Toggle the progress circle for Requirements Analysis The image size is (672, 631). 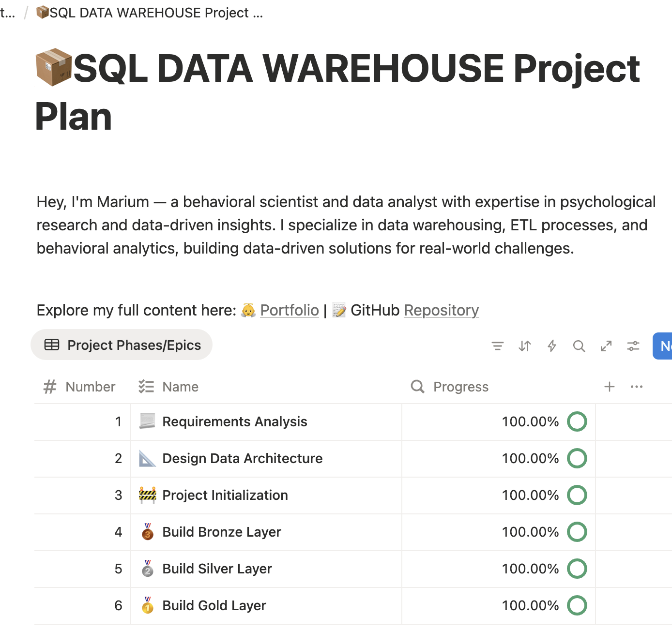click(x=577, y=421)
